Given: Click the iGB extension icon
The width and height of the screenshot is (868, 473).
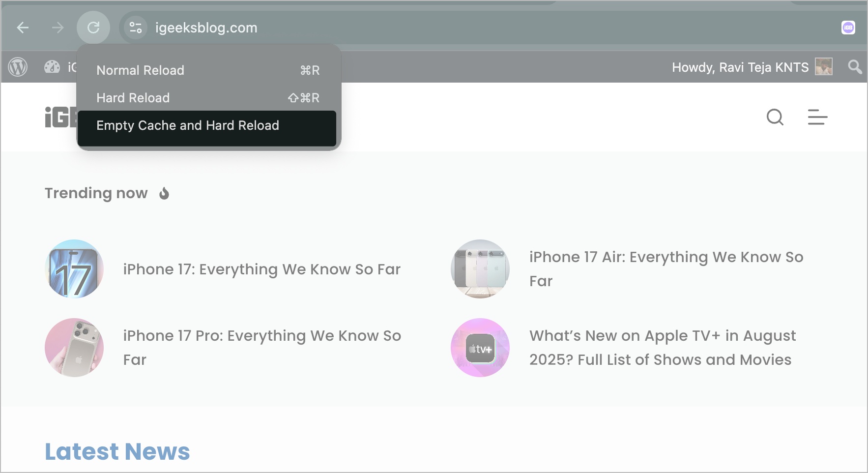Looking at the screenshot, I should tap(848, 28).
